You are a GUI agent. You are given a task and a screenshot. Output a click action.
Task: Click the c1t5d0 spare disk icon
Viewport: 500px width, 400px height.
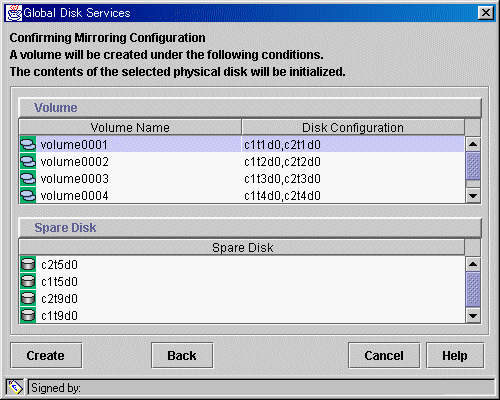tap(28, 281)
